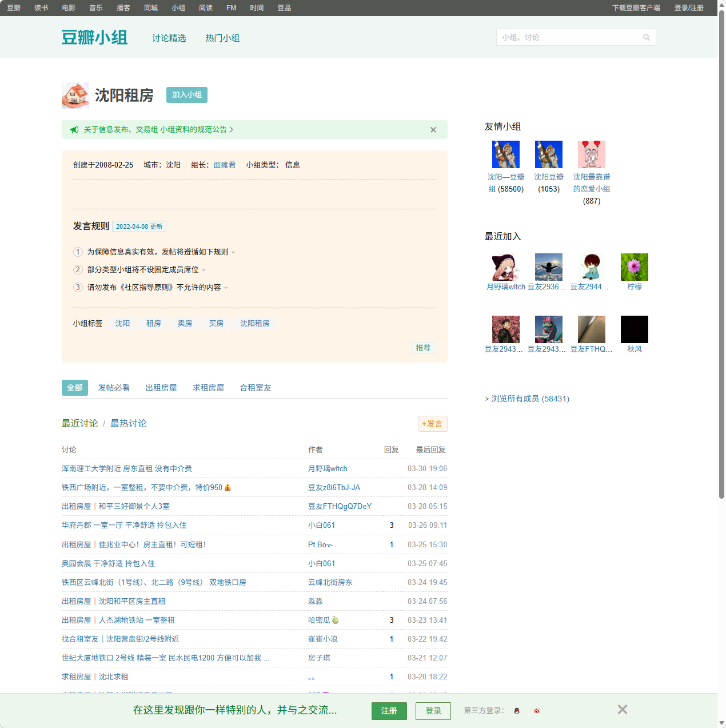Log in with the QQ penguin icon
The image size is (726, 728).
pos(516,711)
